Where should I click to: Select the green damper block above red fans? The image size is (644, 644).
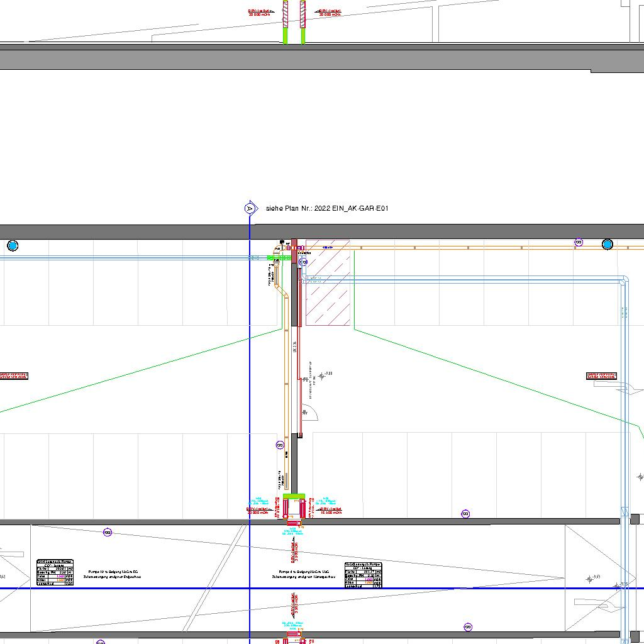click(x=294, y=497)
